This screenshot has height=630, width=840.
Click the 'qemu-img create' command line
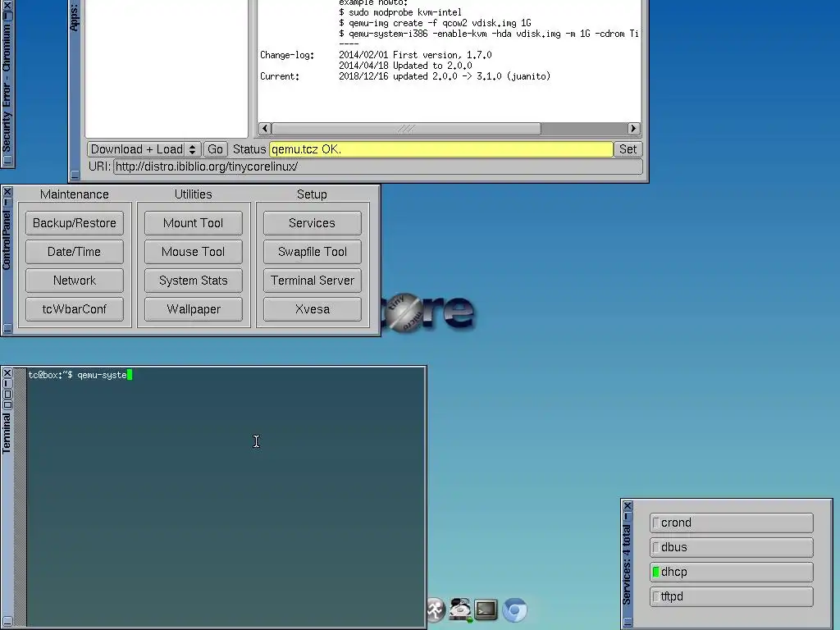pyautogui.click(x=435, y=23)
